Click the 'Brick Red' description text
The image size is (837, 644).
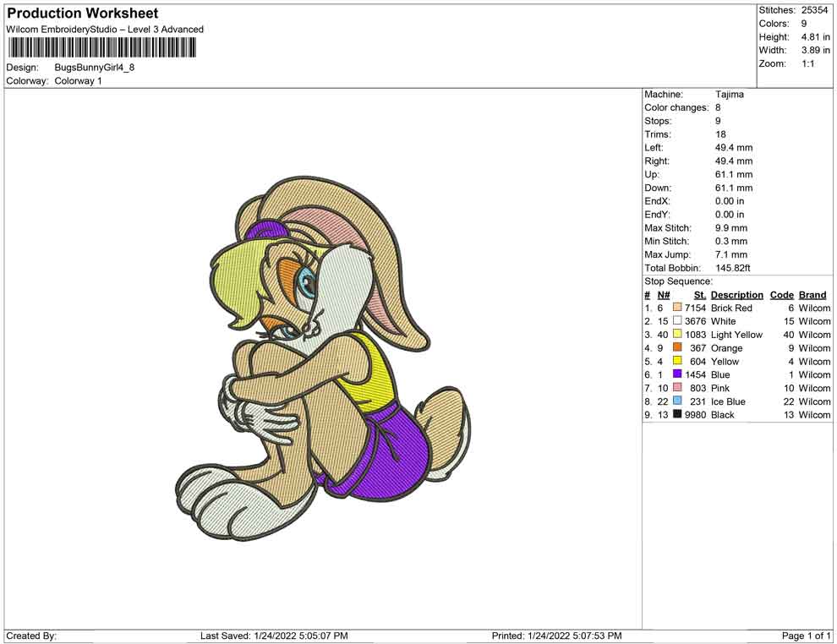731,308
